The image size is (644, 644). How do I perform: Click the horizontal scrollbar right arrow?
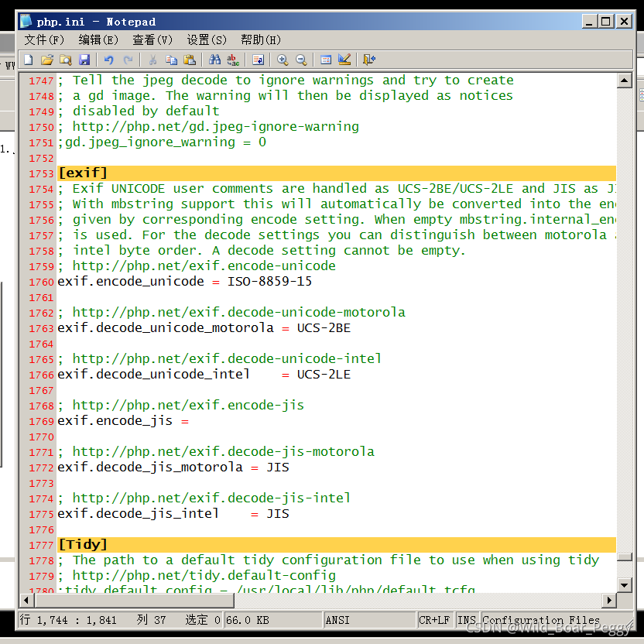point(609,601)
